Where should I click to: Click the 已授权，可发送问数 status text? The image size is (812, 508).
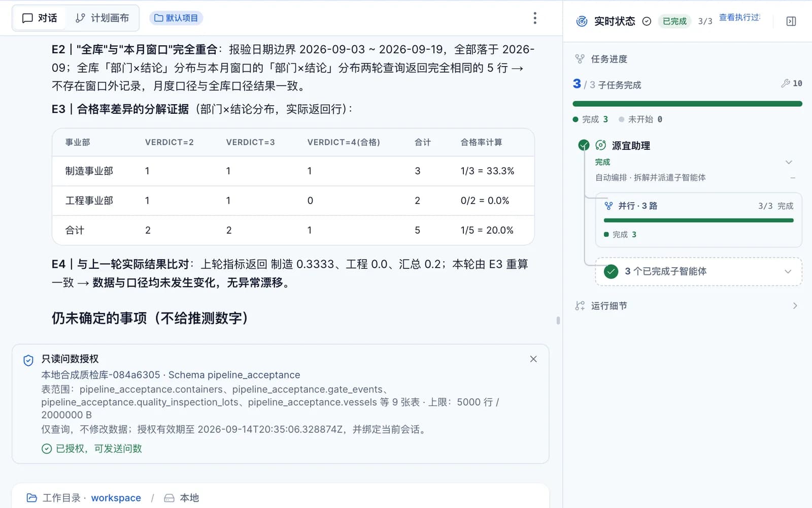[99, 449]
